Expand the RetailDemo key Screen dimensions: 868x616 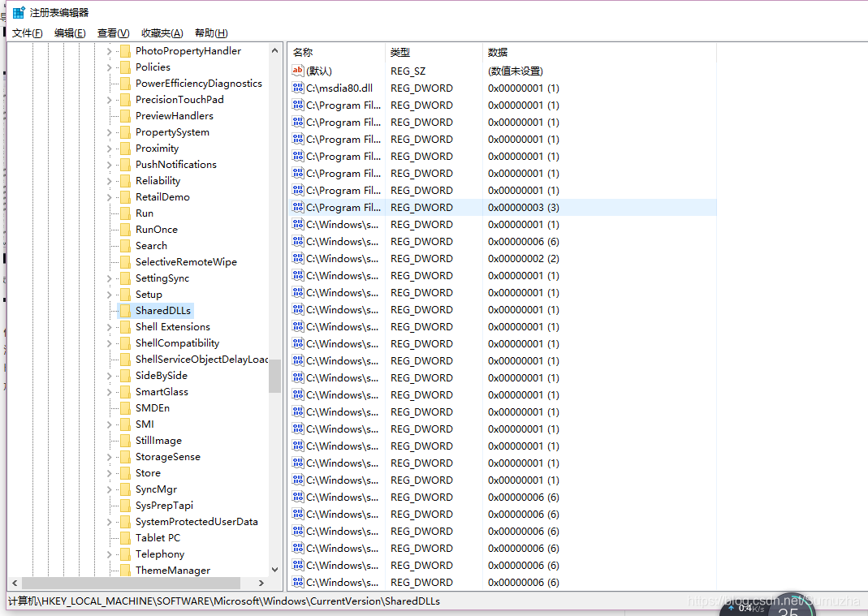(109, 197)
